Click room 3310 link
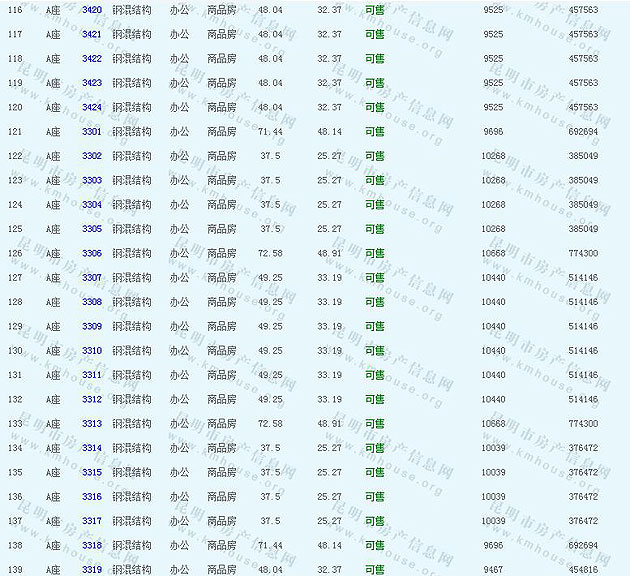This screenshot has height=576, width=630. click(91, 351)
